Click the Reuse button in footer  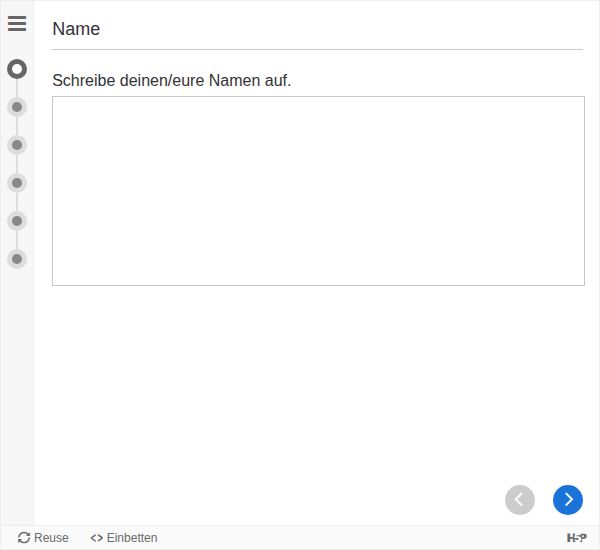tap(43, 538)
